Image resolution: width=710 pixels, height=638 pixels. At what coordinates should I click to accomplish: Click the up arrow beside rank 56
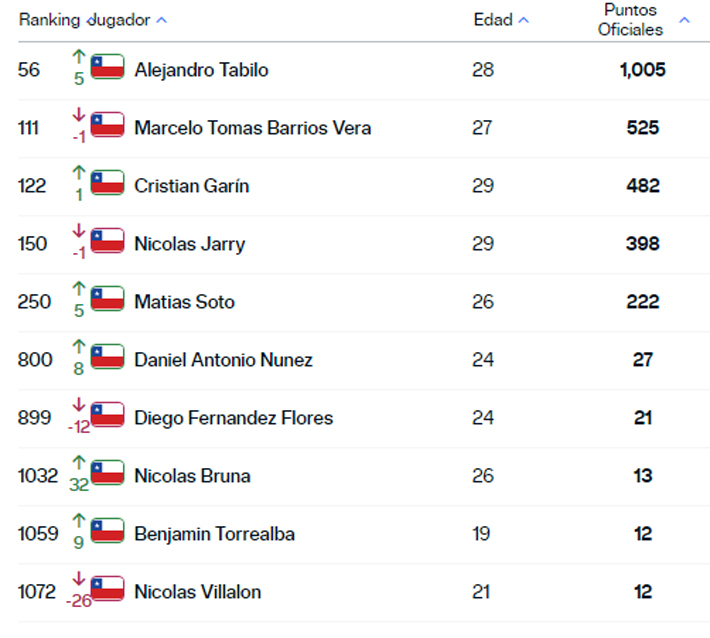click(x=79, y=57)
